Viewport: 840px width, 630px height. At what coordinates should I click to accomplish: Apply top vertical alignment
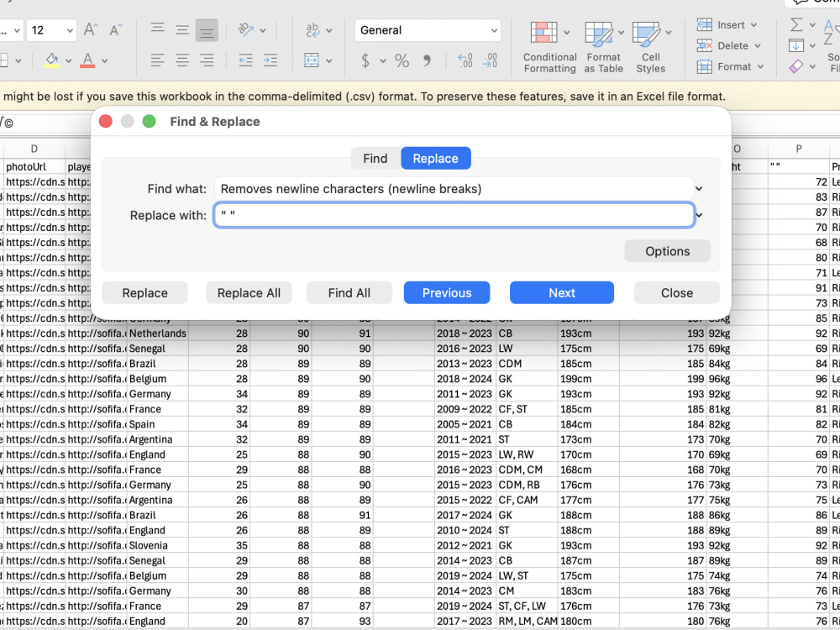(x=158, y=29)
